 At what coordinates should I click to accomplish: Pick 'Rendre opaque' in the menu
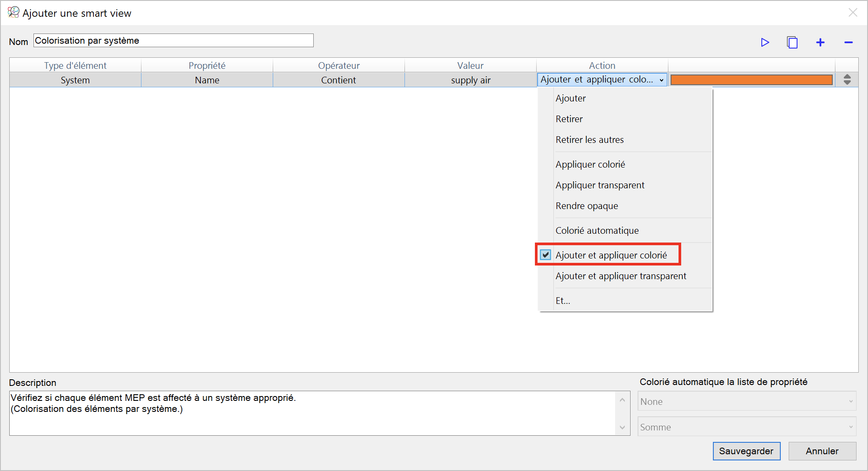626,206
